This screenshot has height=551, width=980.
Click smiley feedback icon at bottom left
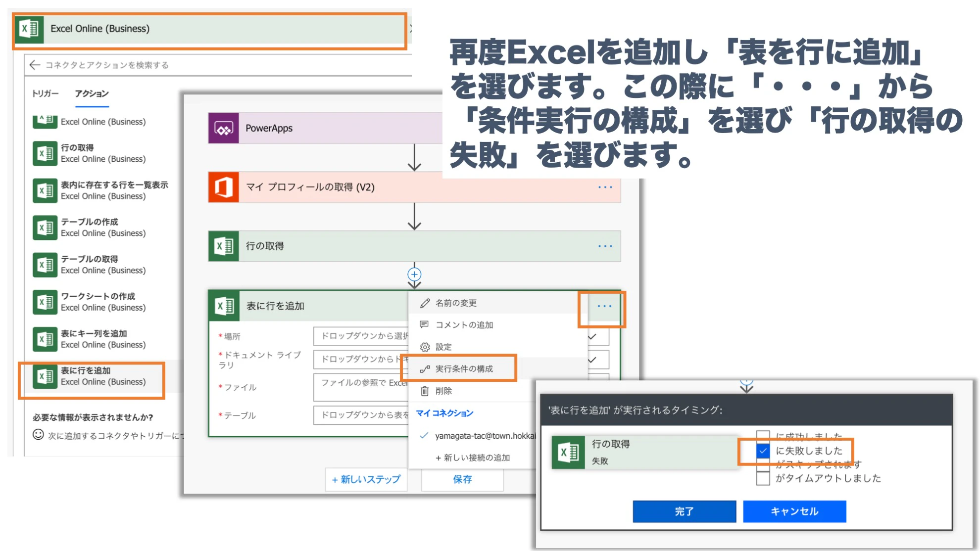38,435
